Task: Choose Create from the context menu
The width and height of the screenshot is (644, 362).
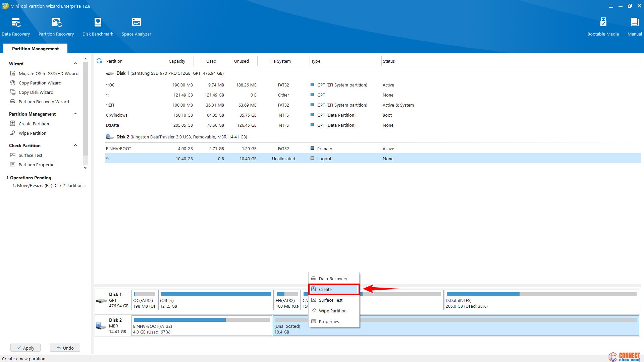Action: pyautogui.click(x=334, y=289)
